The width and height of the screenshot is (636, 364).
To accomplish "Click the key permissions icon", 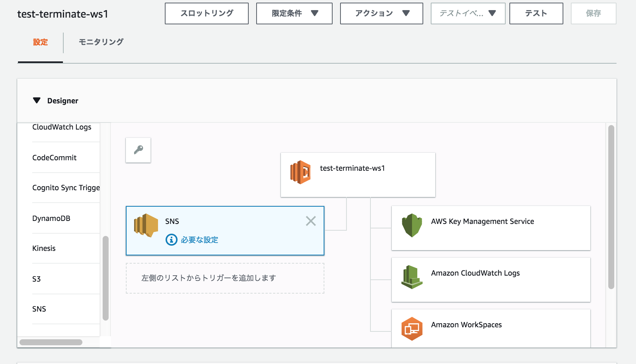I will coord(138,150).
